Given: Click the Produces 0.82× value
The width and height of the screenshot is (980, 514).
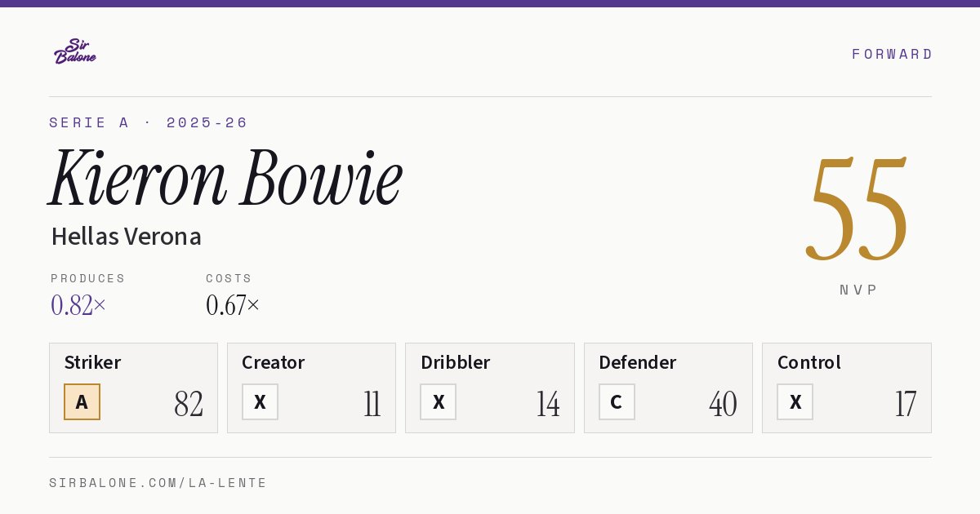Looking at the screenshot, I should tap(78, 305).
